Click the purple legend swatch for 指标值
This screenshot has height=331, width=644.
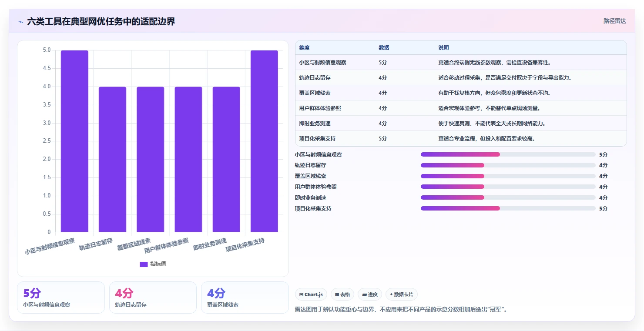pos(144,264)
